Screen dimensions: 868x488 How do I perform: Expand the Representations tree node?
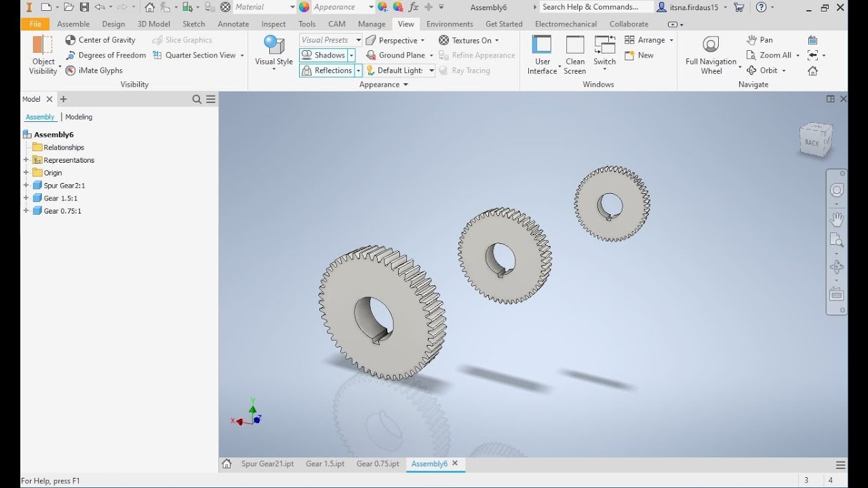(26, 160)
